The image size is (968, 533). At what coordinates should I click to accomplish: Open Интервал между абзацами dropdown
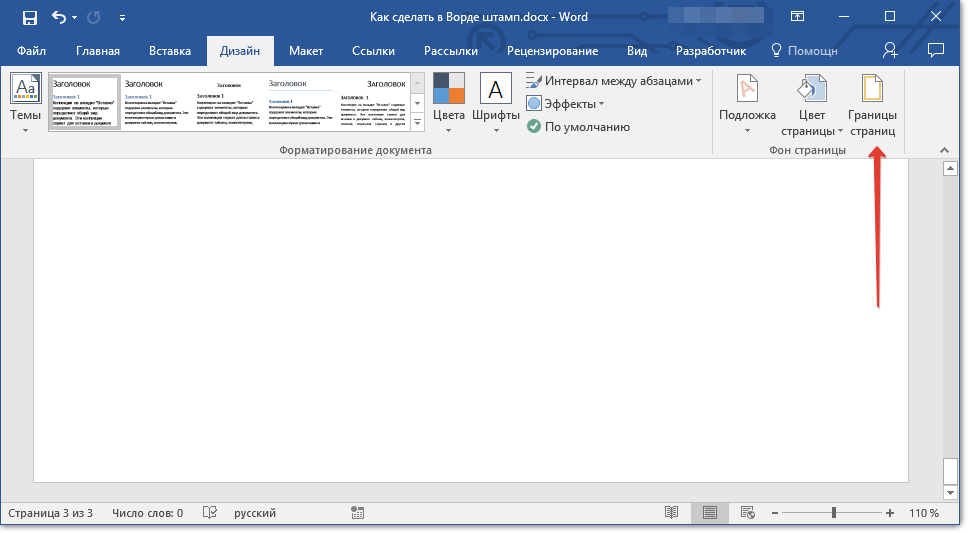pos(614,81)
